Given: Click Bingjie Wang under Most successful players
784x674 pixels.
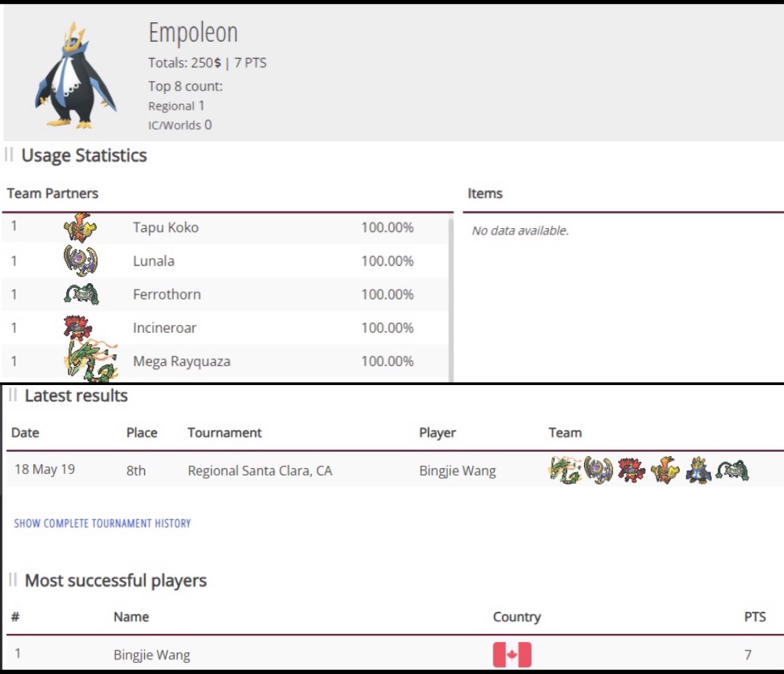Looking at the screenshot, I should click(152, 654).
